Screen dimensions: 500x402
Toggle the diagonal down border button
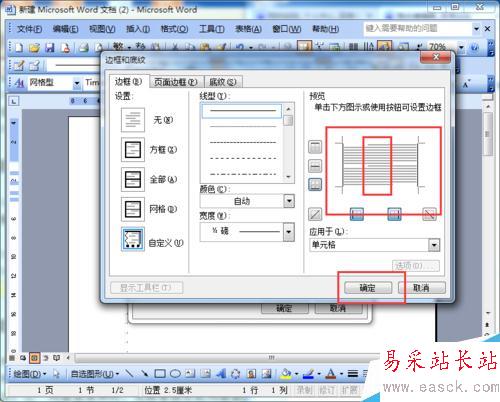(x=429, y=214)
